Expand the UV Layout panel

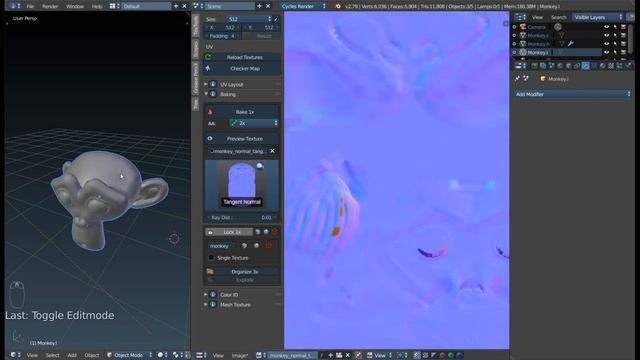[x=206, y=84]
